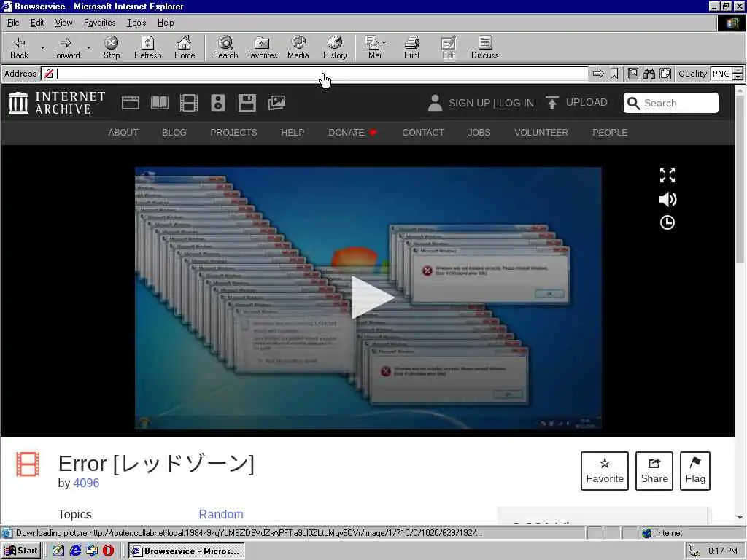
Task: Click the Share button
Action: 654,471
